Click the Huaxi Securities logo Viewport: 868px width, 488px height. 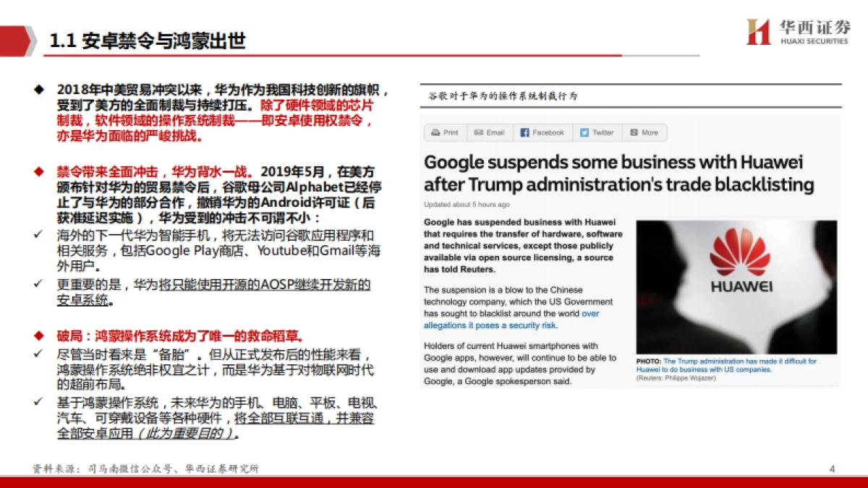click(797, 32)
